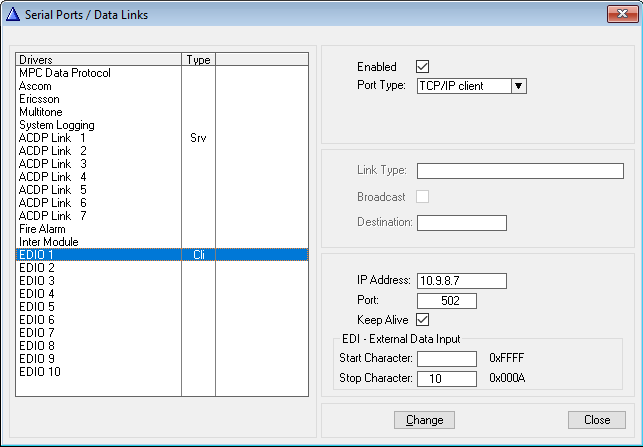Click the Cli type cell
643x447 pixels.
point(199,255)
